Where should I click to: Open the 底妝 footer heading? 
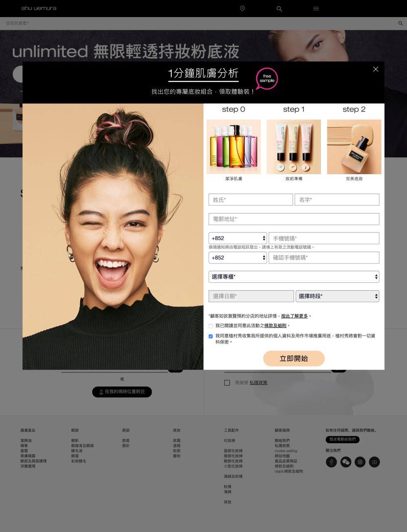pyautogui.click(x=177, y=430)
